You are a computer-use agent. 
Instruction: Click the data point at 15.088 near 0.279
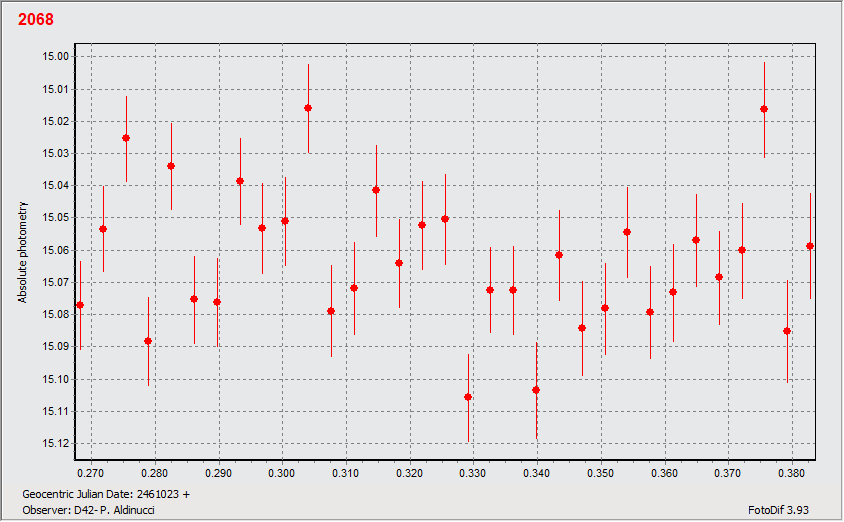click(148, 341)
